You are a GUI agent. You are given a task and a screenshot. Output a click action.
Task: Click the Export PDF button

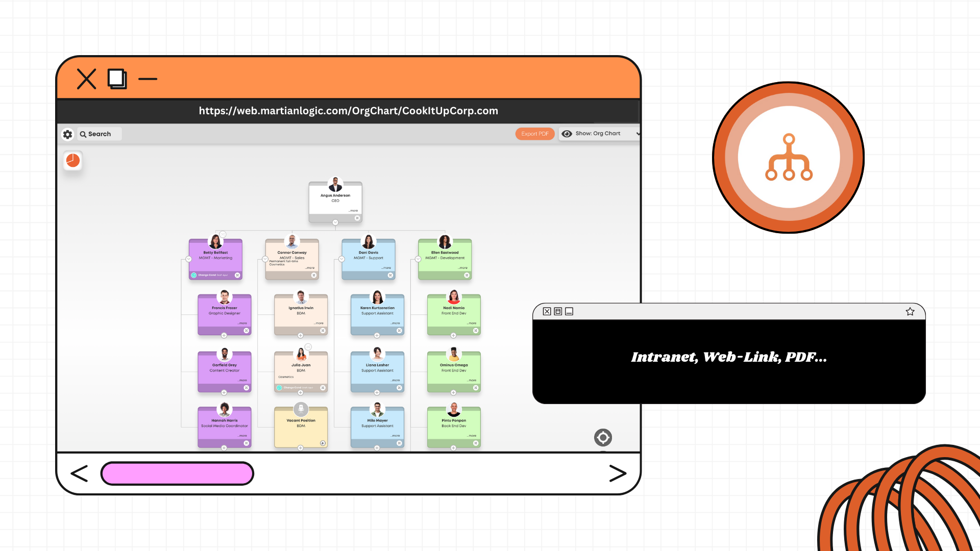click(x=535, y=134)
